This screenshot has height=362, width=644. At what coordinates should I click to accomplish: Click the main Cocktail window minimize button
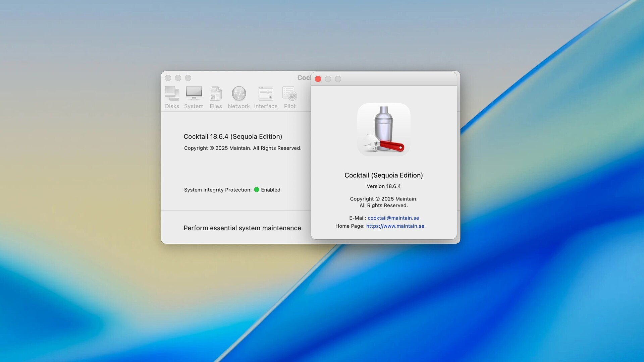(178, 78)
